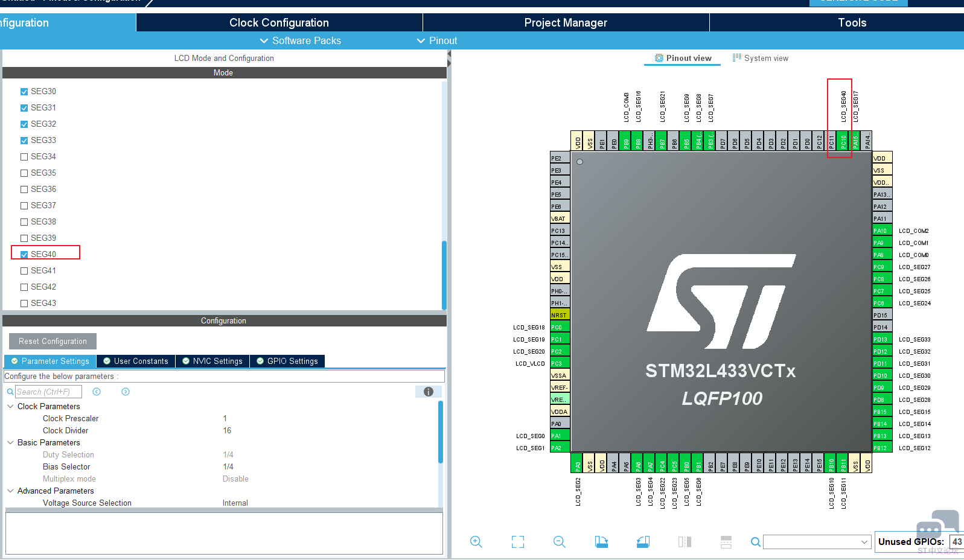Switch to Clock Configuration tab
Screen dimensions: 964x560
(x=279, y=22)
